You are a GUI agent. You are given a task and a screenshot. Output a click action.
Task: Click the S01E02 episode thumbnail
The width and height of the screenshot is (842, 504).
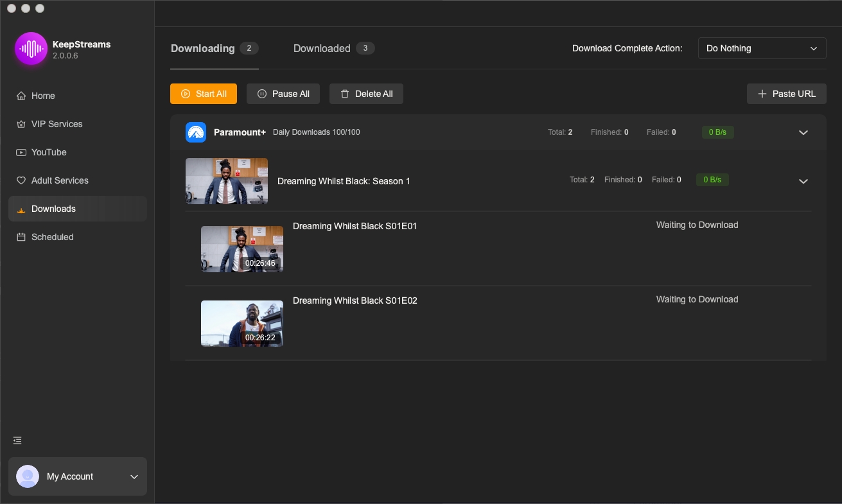pos(242,324)
